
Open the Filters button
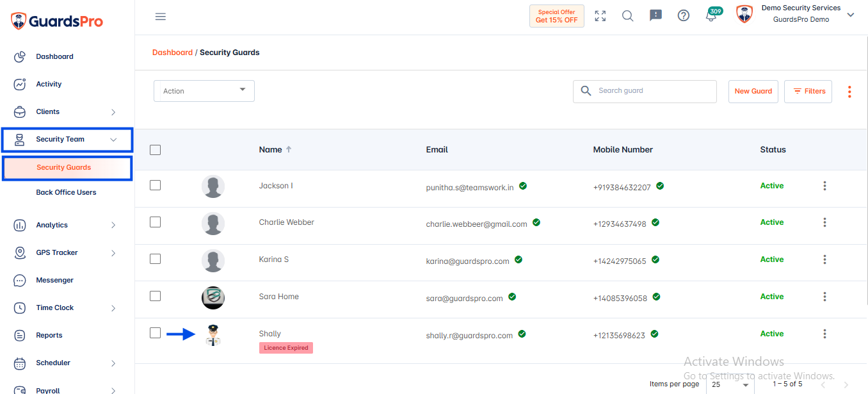[x=808, y=91]
